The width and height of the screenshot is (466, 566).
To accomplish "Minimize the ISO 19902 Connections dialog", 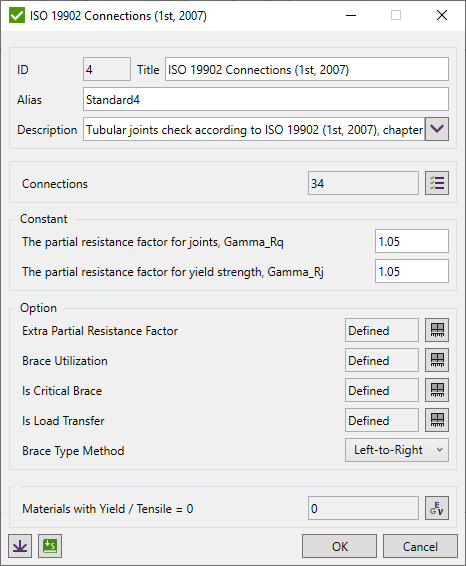I will [351, 15].
